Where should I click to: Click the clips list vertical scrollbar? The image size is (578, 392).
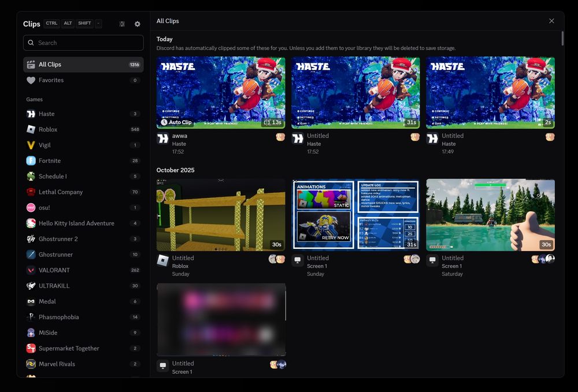tap(562, 39)
